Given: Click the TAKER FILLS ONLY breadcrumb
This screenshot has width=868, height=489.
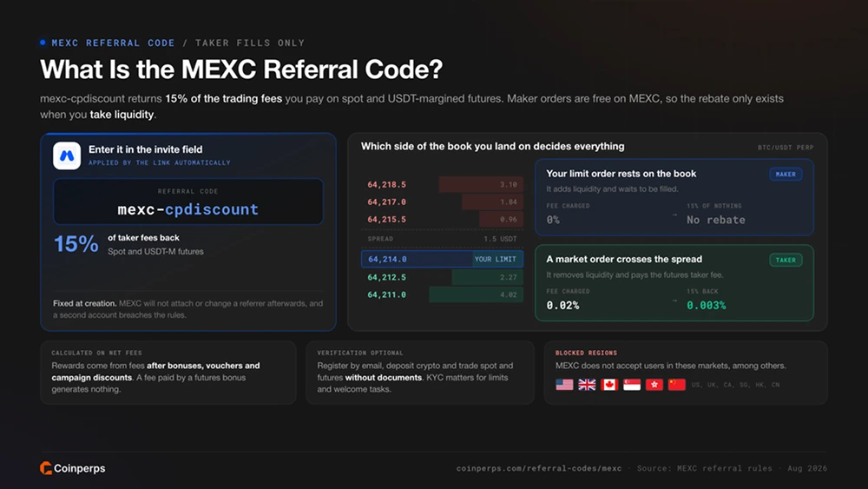Looking at the screenshot, I should 250,43.
